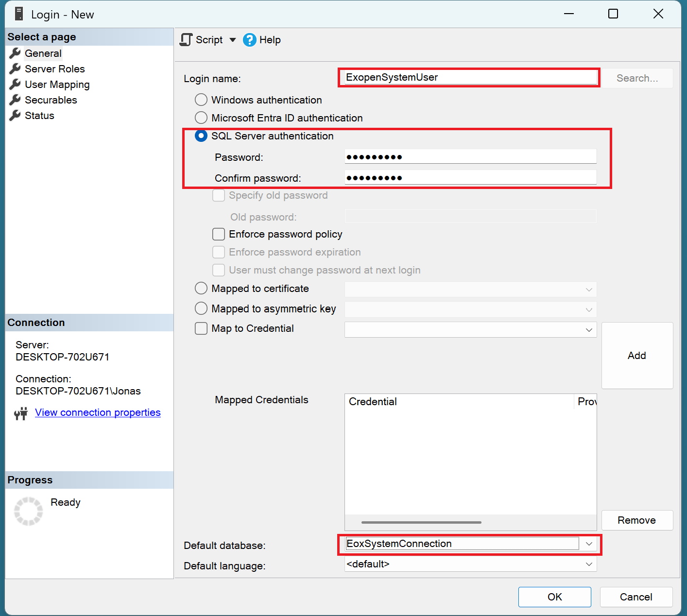Click the wrench icon next to Server Roles
This screenshot has height=616, width=687.
coord(15,69)
